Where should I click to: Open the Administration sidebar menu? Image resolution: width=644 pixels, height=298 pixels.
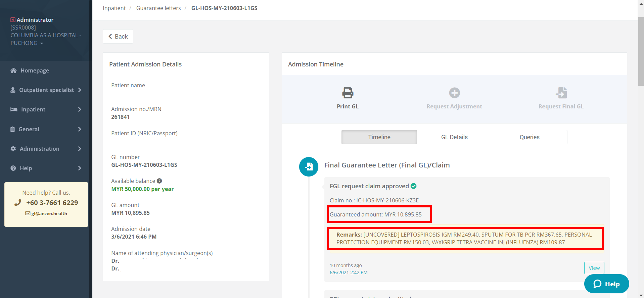(x=46, y=149)
